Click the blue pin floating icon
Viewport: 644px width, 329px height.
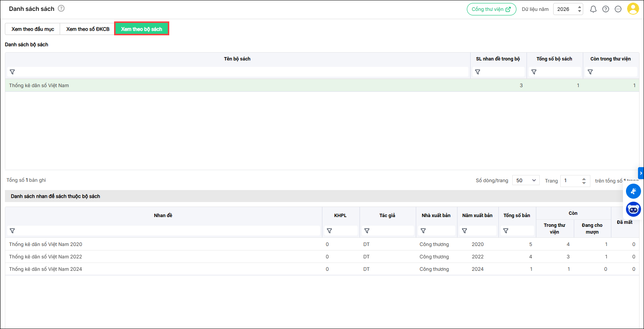click(633, 191)
